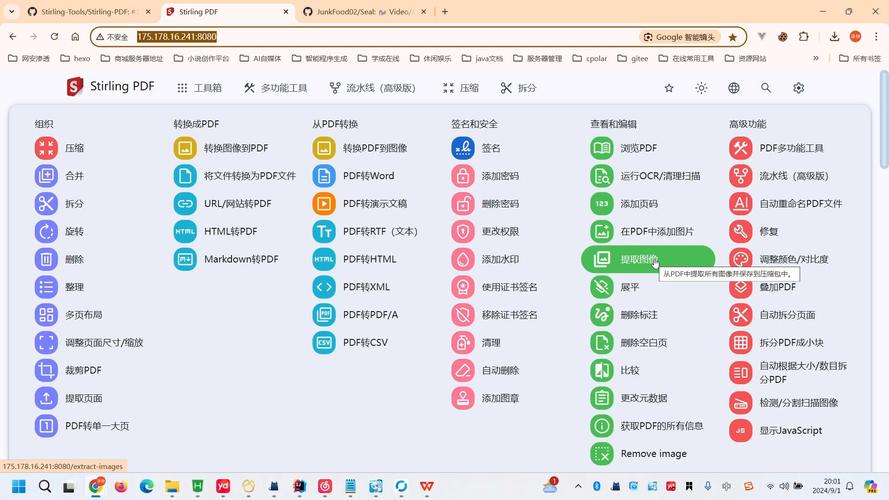The width and height of the screenshot is (889, 500).
Task: Click the favorites star in Stirling navbar
Action: click(x=669, y=88)
